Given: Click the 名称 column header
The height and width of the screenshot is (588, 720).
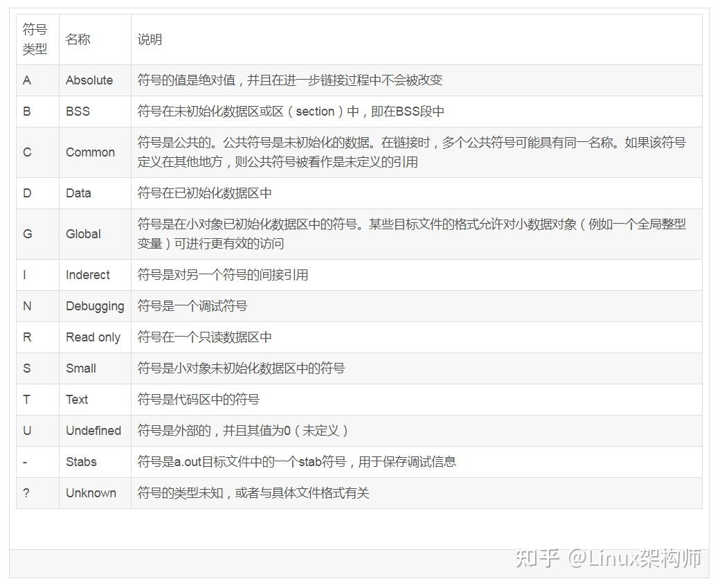Looking at the screenshot, I should (78, 39).
